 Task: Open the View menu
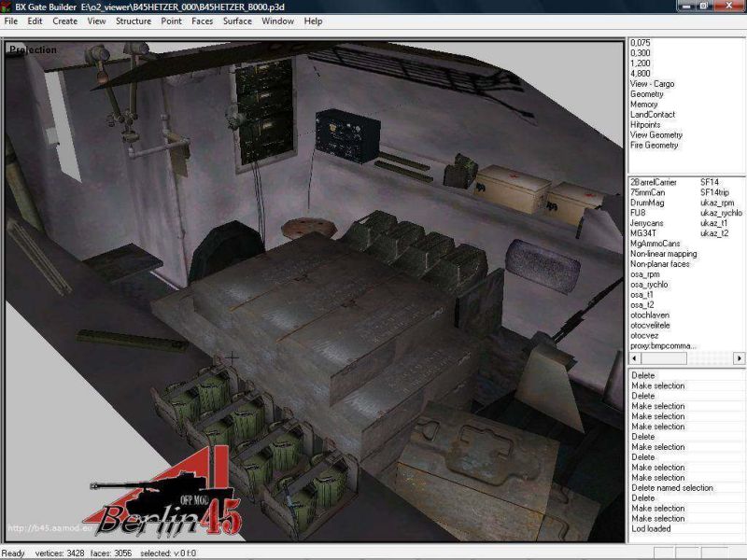pos(96,21)
